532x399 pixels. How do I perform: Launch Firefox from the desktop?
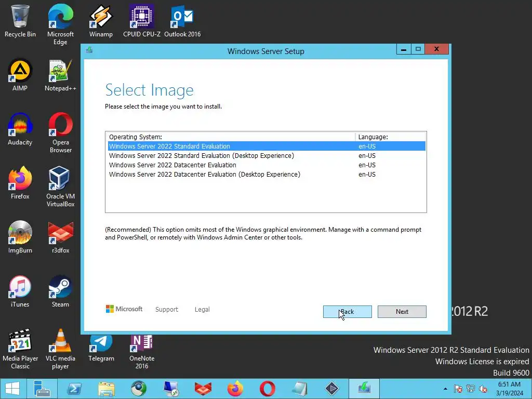coord(20,183)
